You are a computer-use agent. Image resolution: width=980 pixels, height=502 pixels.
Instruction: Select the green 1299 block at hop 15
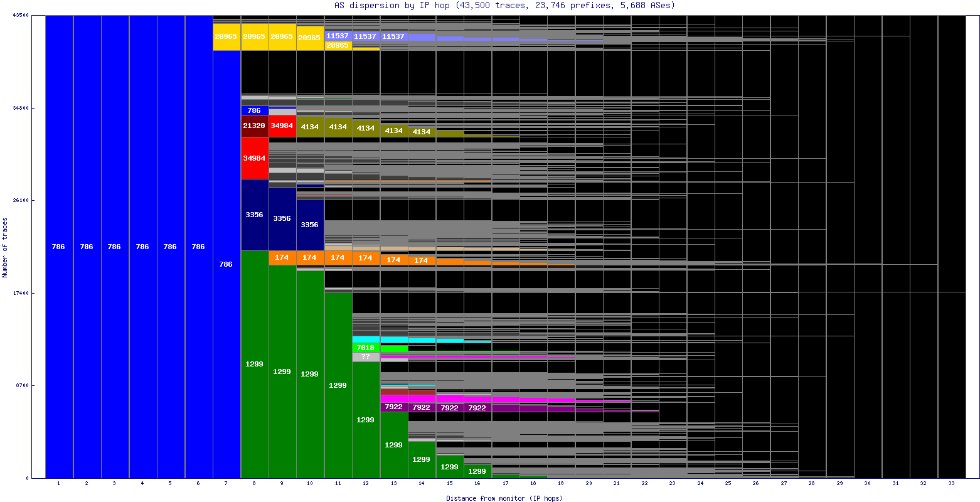pyautogui.click(x=449, y=467)
